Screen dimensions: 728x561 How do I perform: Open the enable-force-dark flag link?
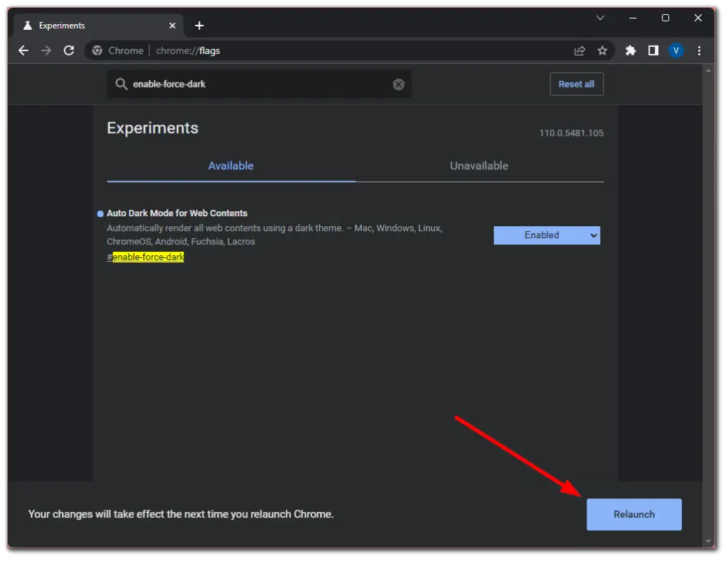pos(147,257)
